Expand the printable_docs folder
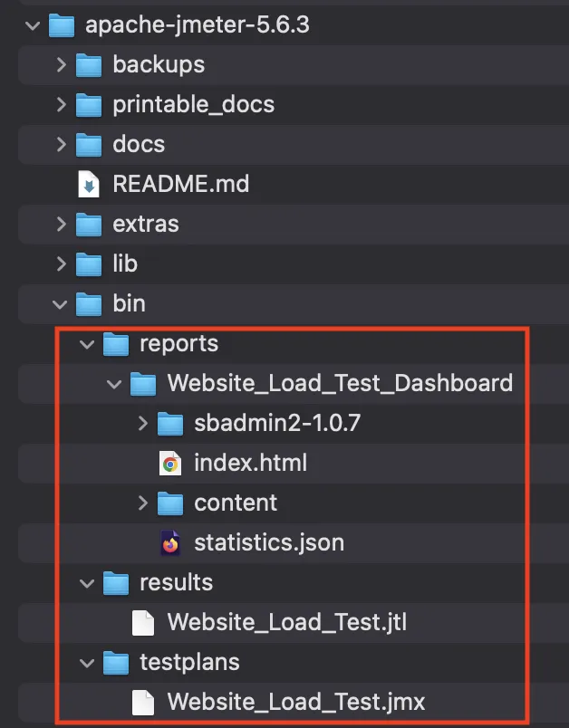This screenshot has height=728, width=569. pos(61,105)
